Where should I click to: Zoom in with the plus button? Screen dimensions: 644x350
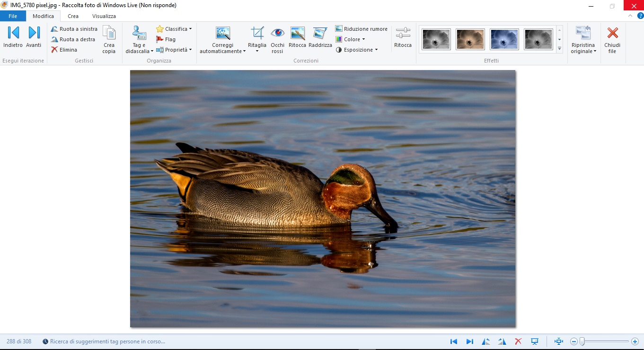pos(635,341)
